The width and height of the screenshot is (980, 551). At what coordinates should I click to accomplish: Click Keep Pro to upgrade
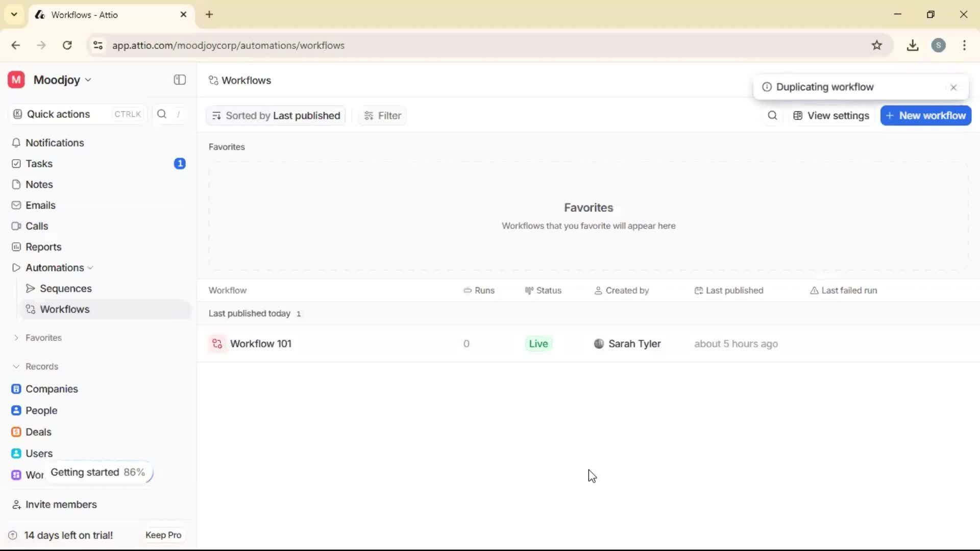[163, 535]
